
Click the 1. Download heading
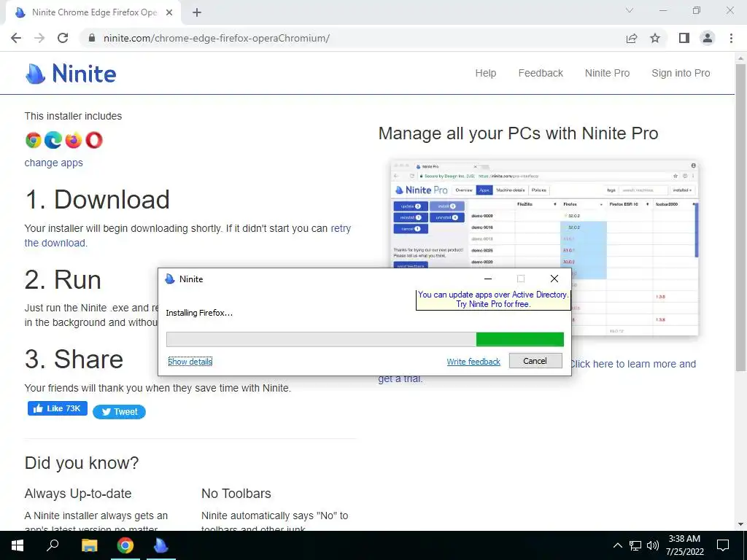tap(97, 200)
